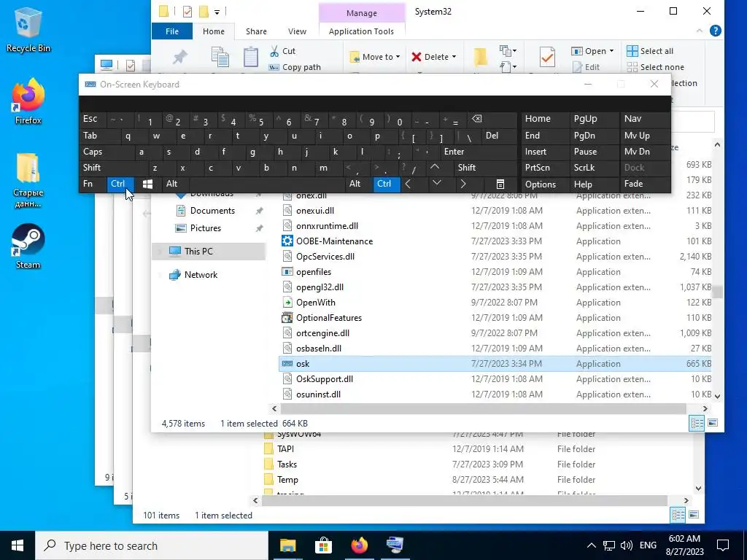Click the horizontal scrollbar in the back Explorer window

click(464, 500)
